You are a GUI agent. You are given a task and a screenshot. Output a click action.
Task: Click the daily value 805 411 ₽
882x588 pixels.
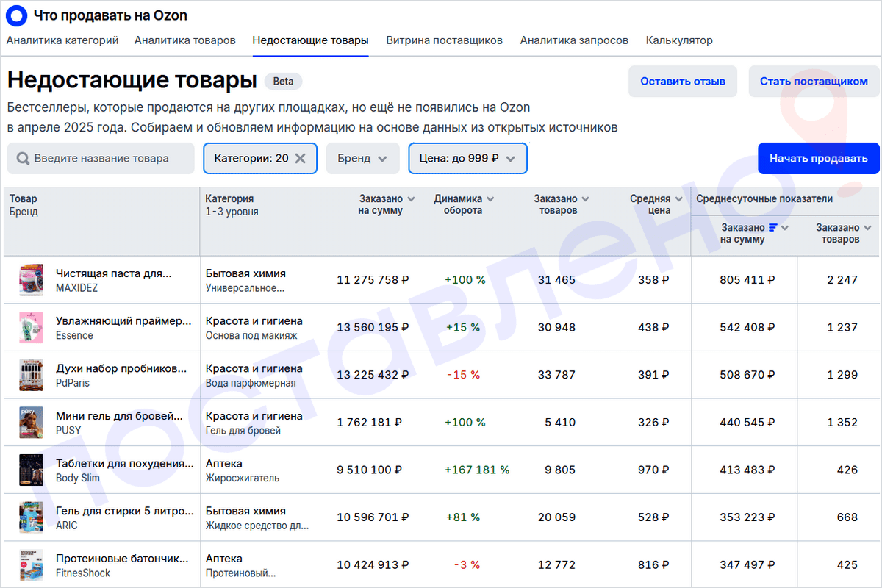[747, 280]
